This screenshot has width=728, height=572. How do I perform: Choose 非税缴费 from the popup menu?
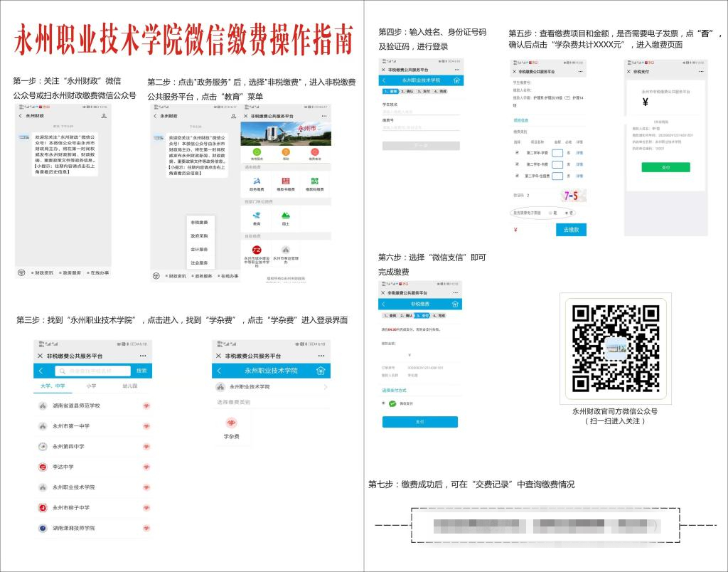point(199,223)
